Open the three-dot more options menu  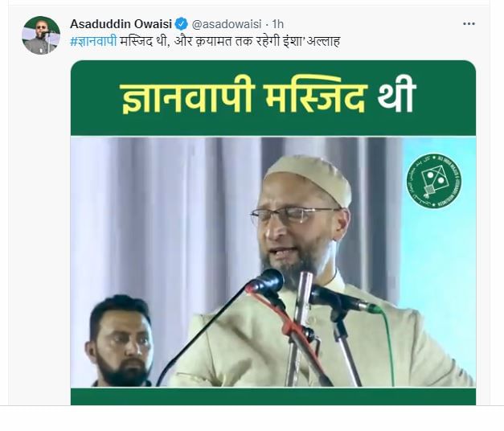pos(469,24)
